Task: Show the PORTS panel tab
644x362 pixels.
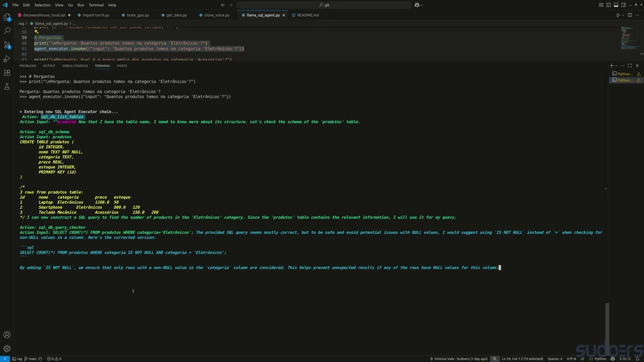Action: (122, 66)
